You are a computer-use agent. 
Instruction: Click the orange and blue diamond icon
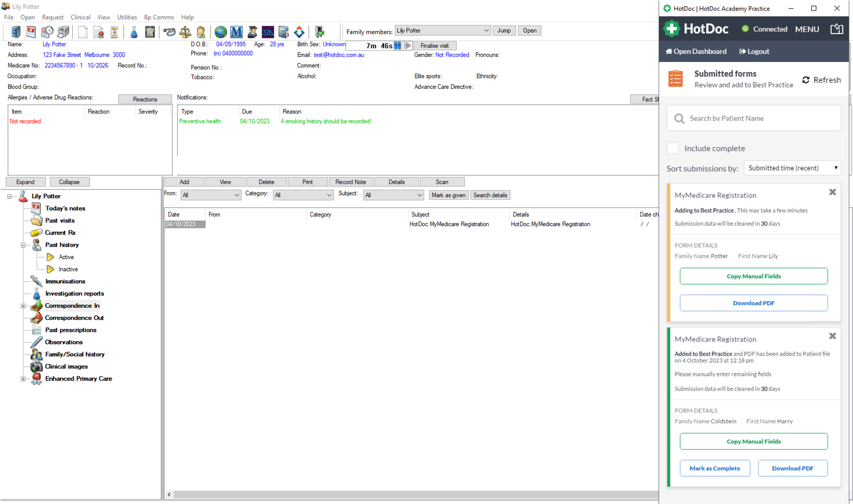299,32
